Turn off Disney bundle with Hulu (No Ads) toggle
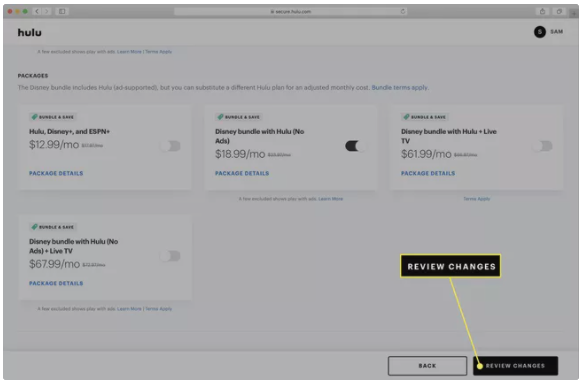This screenshot has width=583, height=382. pos(355,146)
